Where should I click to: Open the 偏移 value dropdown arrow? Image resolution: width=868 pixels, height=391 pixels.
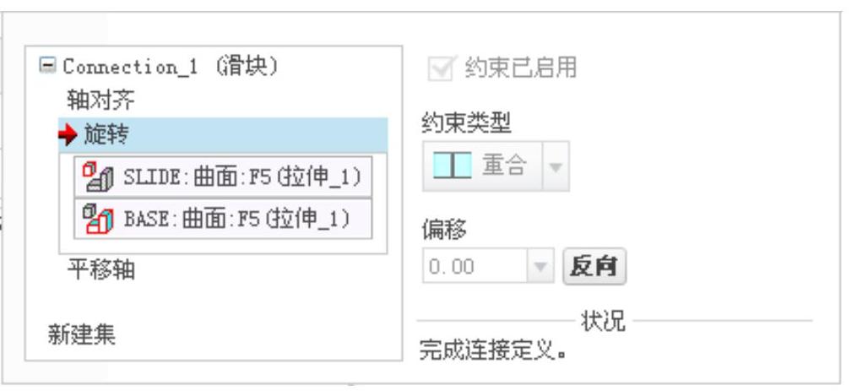click(x=540, y=266)
